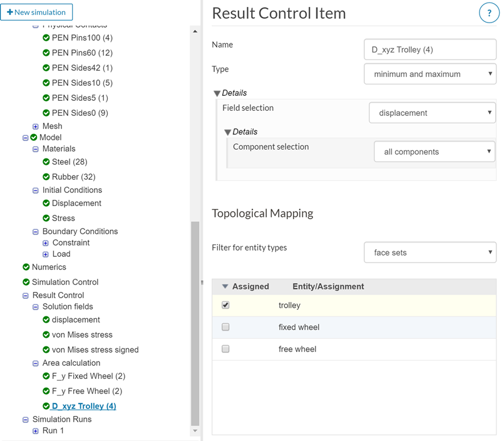Enable the free wheel checkbox
The image size is (504, 441).
(225, 349)
